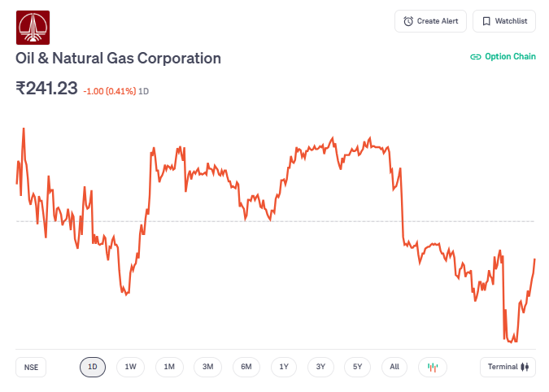Image resolution: width=549 pixels, height=392 pixels.
Task: Select the 1D time range
Action: pos(93,367)
